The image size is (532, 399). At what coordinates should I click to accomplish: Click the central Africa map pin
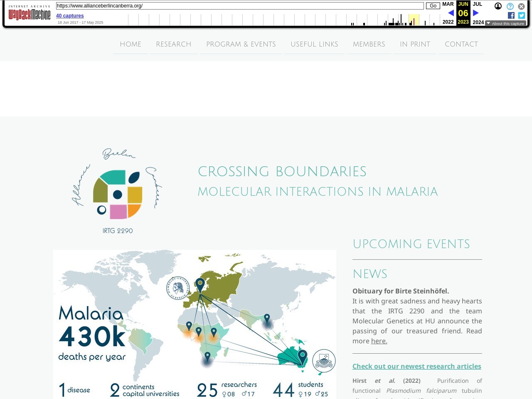(x=199, y=331)
